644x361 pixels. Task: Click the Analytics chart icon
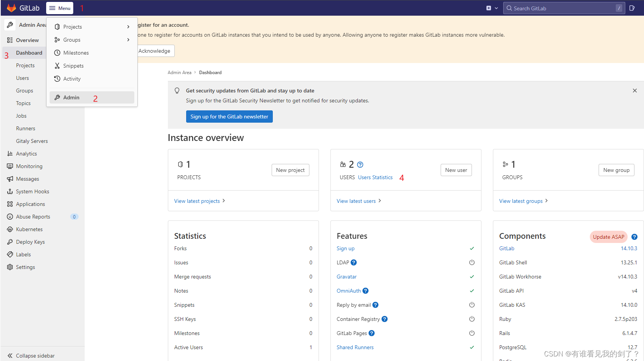pyautogui.click(x=10, y=154)
